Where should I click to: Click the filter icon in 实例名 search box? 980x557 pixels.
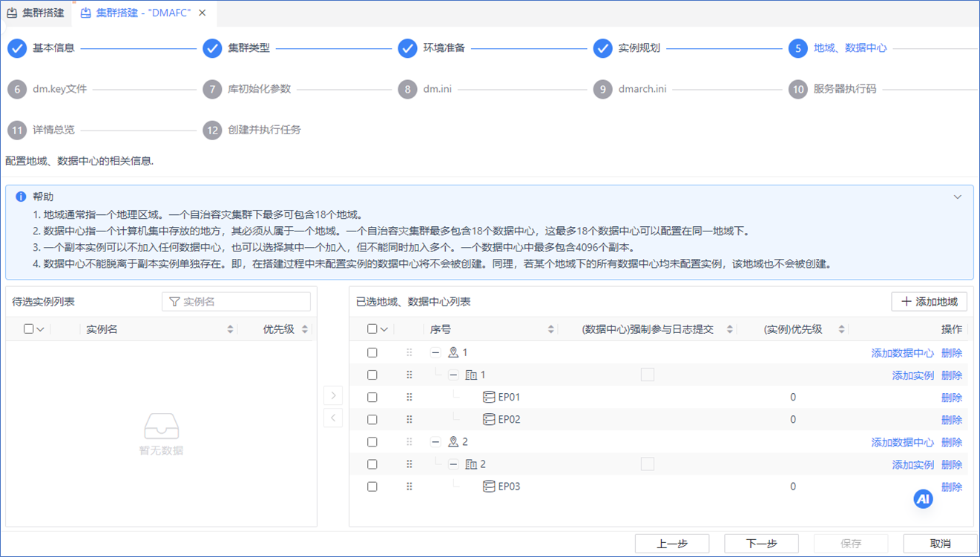pos(174,302)
